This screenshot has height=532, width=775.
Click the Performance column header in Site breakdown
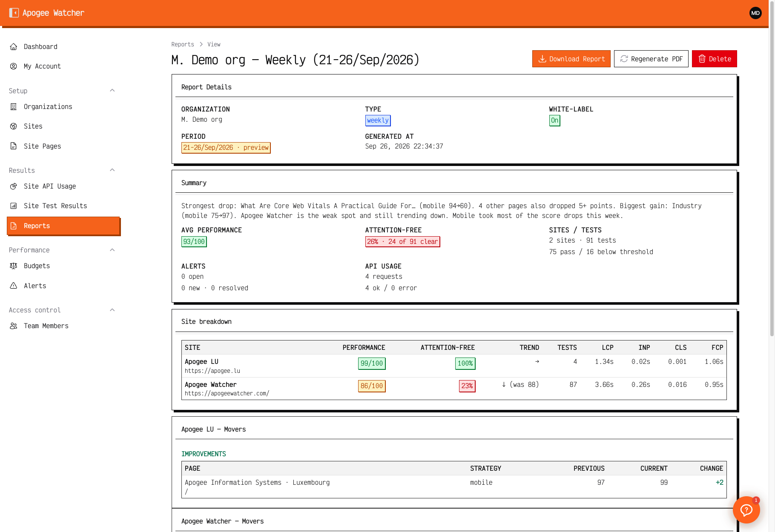(364, 348)
